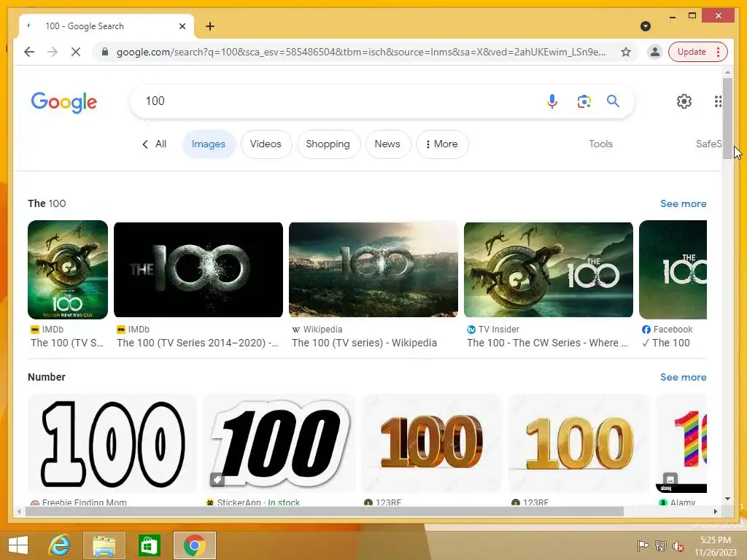The width and height of the screenshot is (747, 560).
Task: Select the Images filter
Action: [x=209, y=144]
